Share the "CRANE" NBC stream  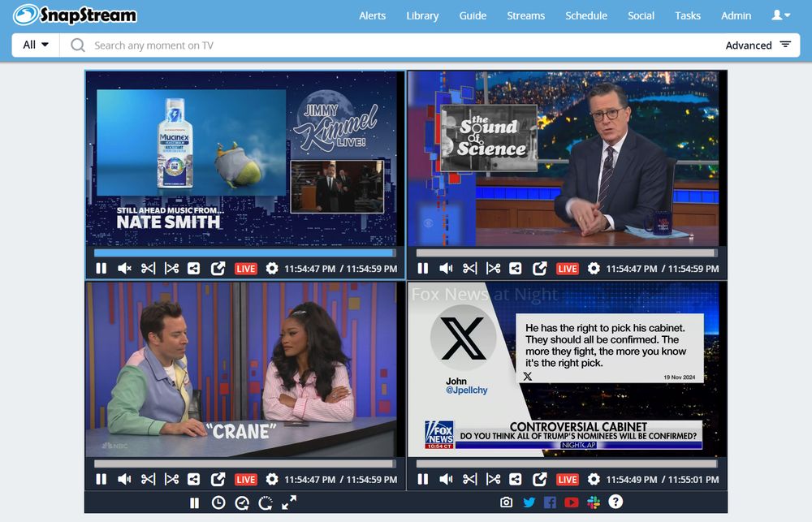[x=194, y=479]
